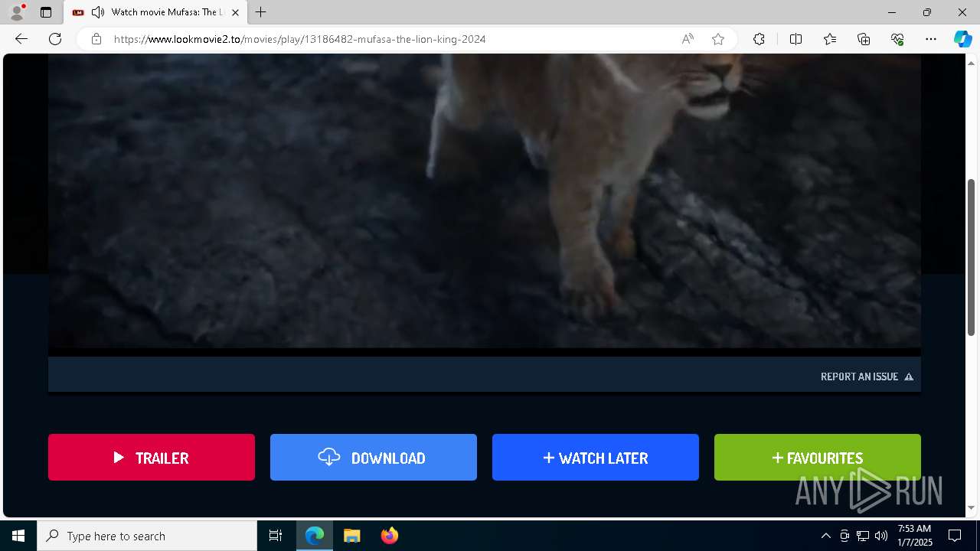Show hidden system tray icons
The height and width of the screenshot is (551, 980).
[825, 536]
